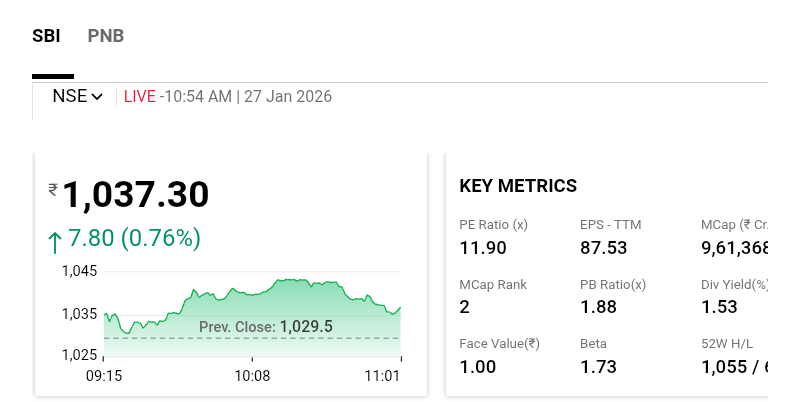Viewport: 800px width, 402px height.
Task: Click the rupee symbol beside the price
Action: point(53,190)
